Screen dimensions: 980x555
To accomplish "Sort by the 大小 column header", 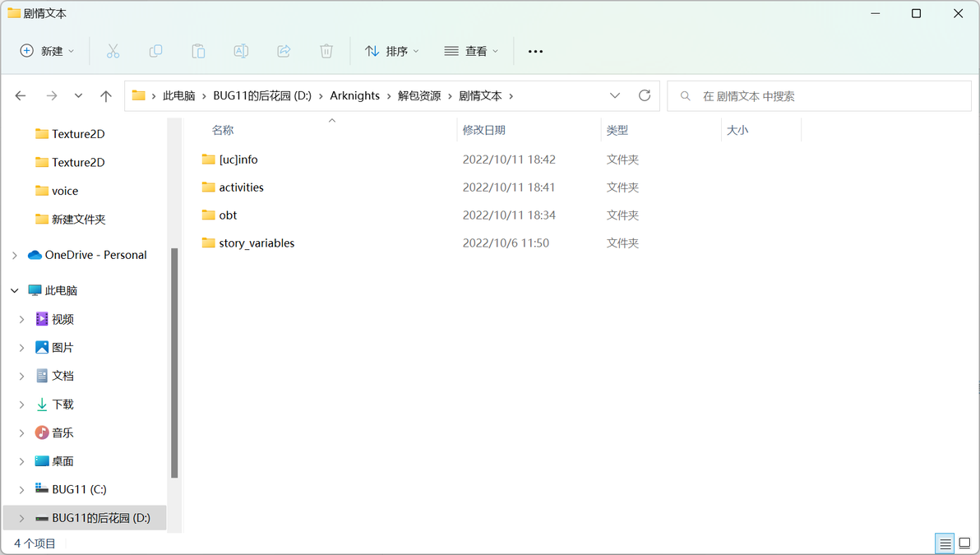I will pyautogui.click(x=737, y=130).
